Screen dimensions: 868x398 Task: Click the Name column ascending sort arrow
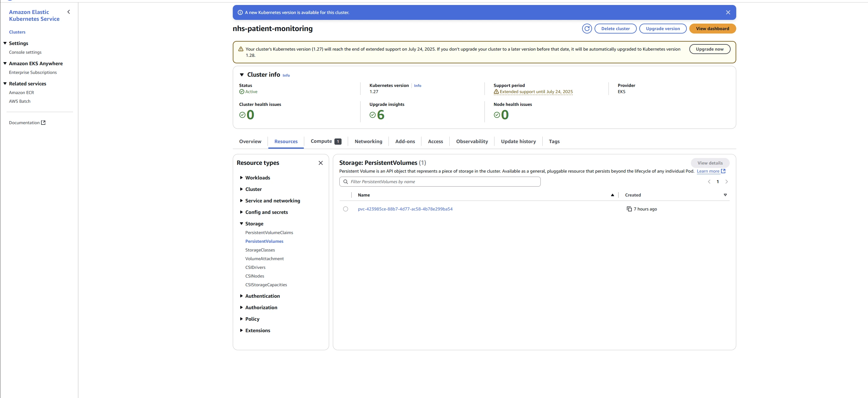coord(612,195)
